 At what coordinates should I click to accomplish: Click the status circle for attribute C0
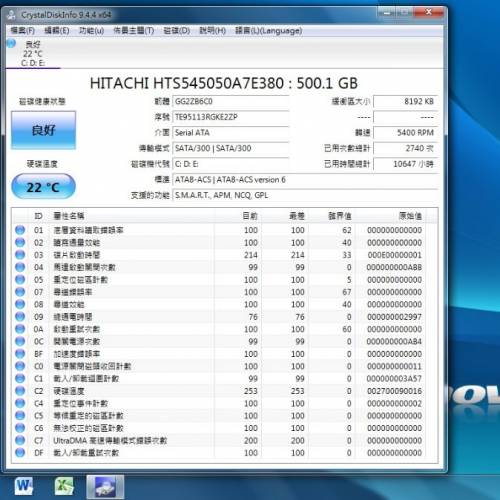(20, 366)
